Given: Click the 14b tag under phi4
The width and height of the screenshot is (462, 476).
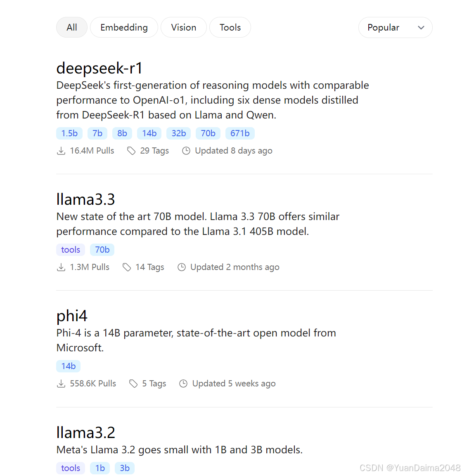Looking at the screenshot, I should (68, 366).
